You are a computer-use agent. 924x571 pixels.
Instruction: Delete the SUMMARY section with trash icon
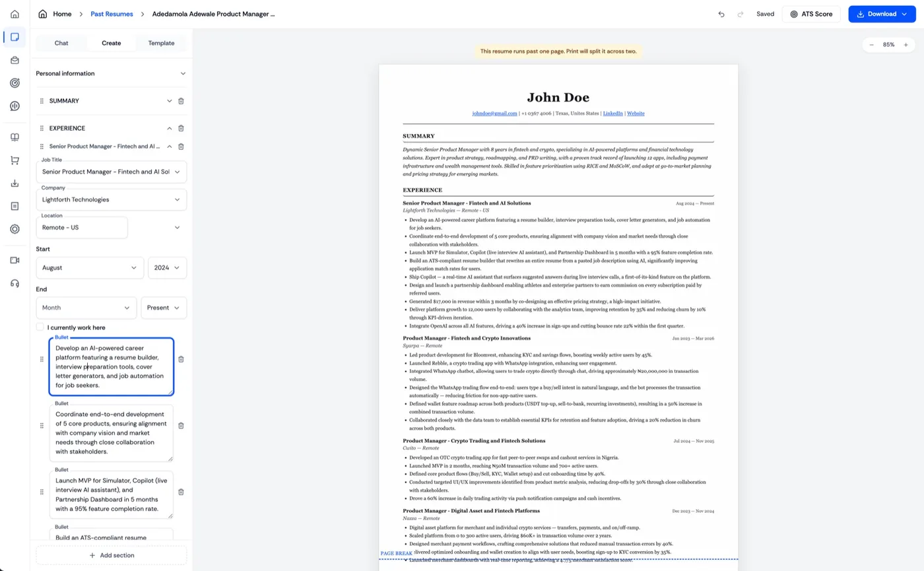181,101
